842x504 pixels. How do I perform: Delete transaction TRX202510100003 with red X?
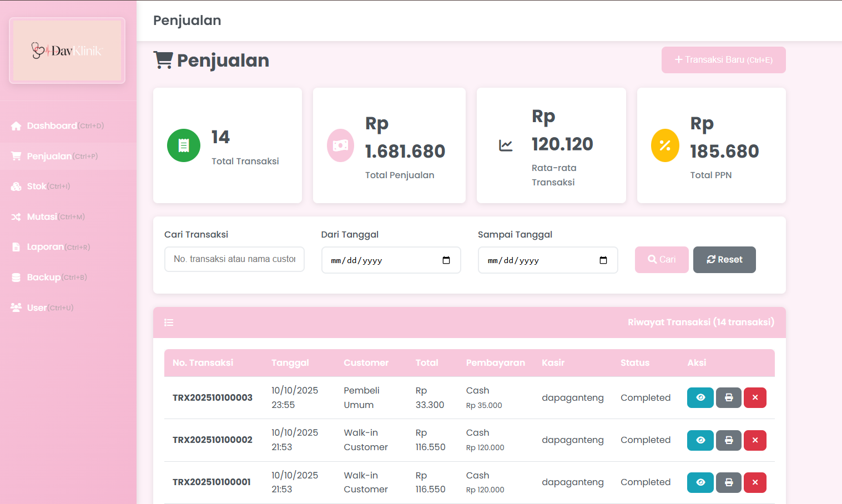coord(755,397)
